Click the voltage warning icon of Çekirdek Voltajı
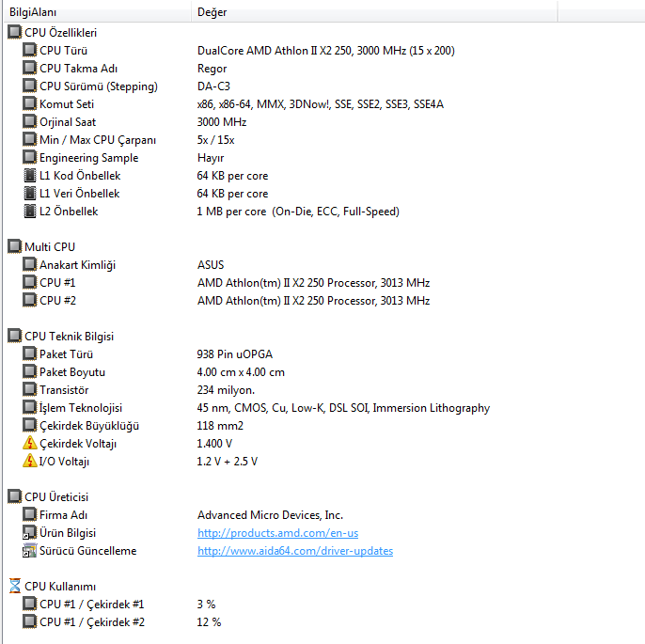The image size is (645, 644). 30,443
